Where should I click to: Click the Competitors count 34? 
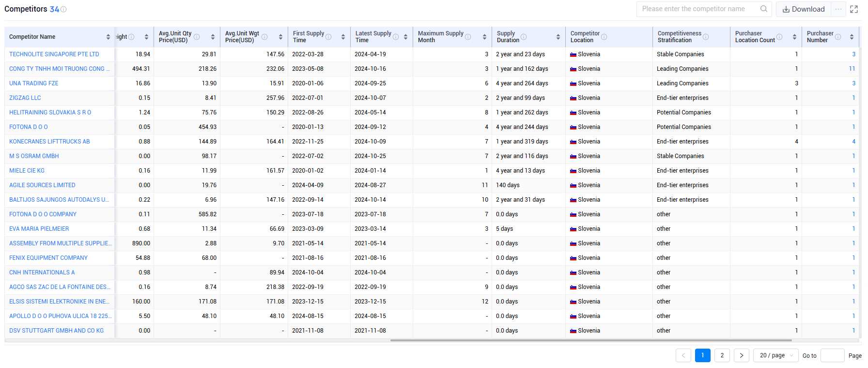54,9
